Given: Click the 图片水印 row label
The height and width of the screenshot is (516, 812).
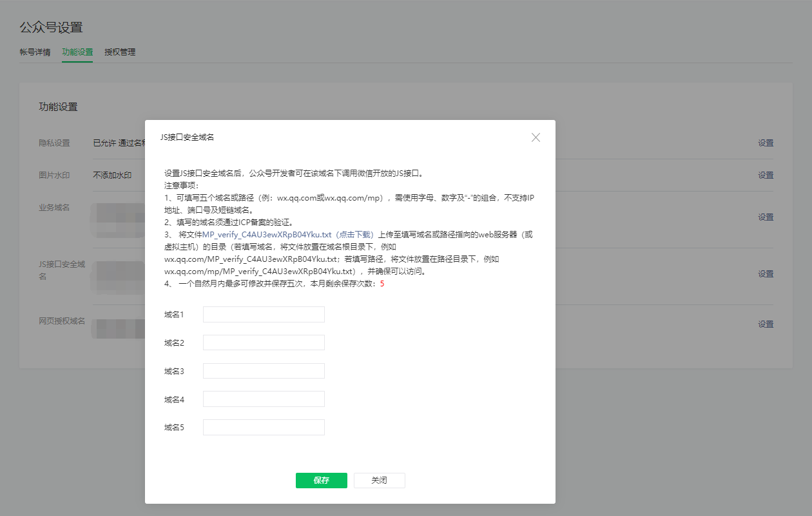Looking at the screenshot, I should 54,175.
